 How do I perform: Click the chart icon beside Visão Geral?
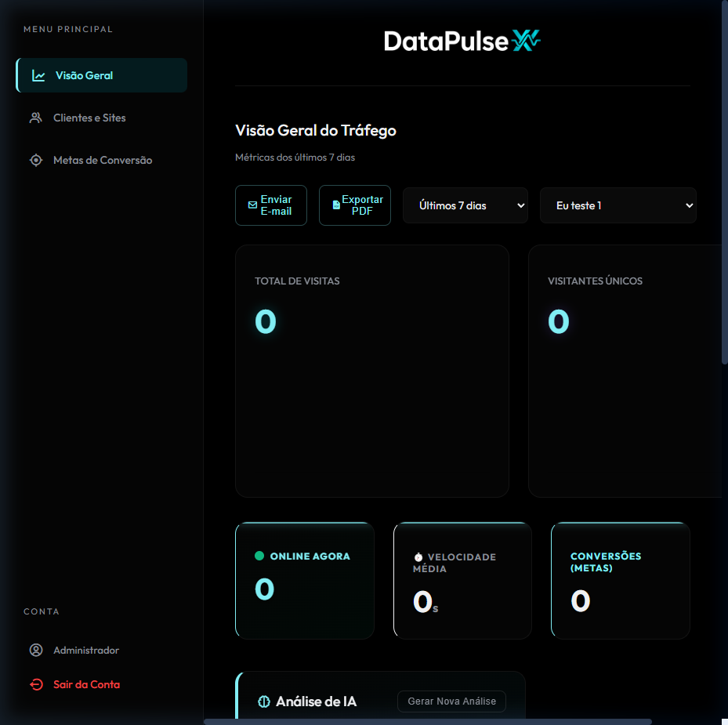point(38,76)
